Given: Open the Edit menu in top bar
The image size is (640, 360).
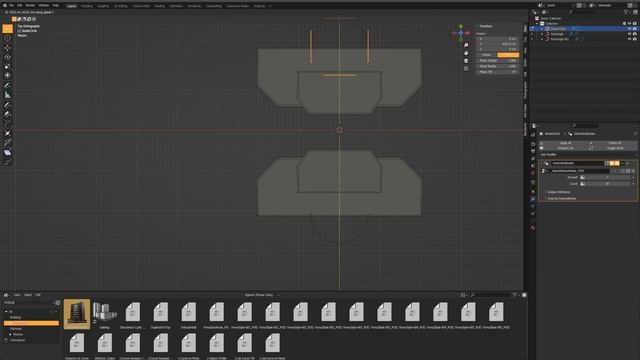Looking at the screenshot, I should pos(20,5).
